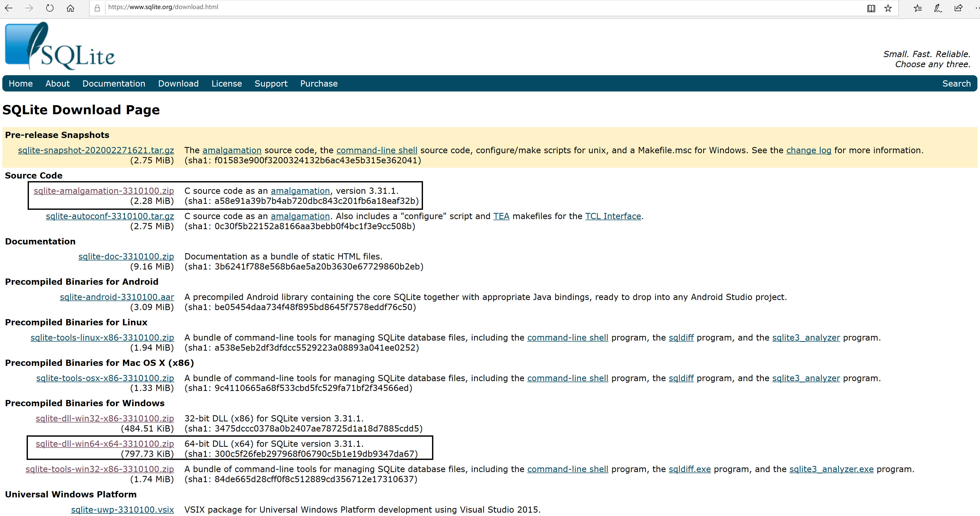The height and width of the screenshot is (516, 980).
Task: Open sqldiff link in Linux row
Action: [x=681, y=337]
